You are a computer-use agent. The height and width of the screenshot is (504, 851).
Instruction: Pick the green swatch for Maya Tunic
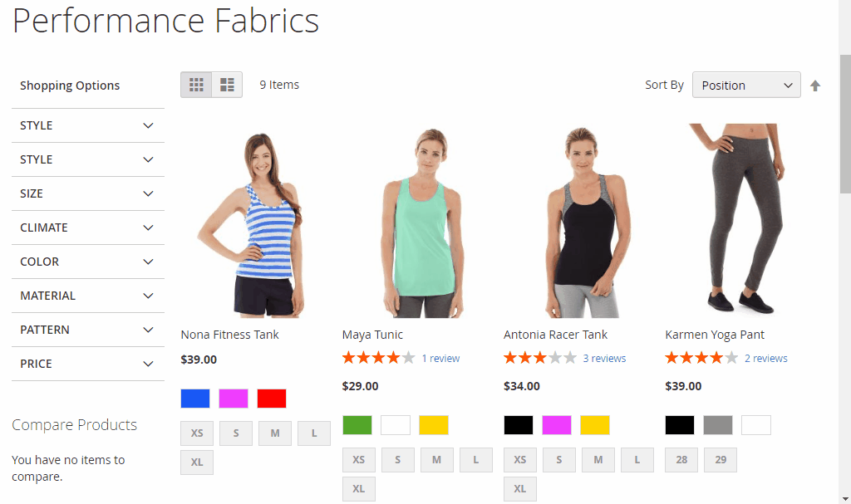pyautogui.click(x=357, y=425)
